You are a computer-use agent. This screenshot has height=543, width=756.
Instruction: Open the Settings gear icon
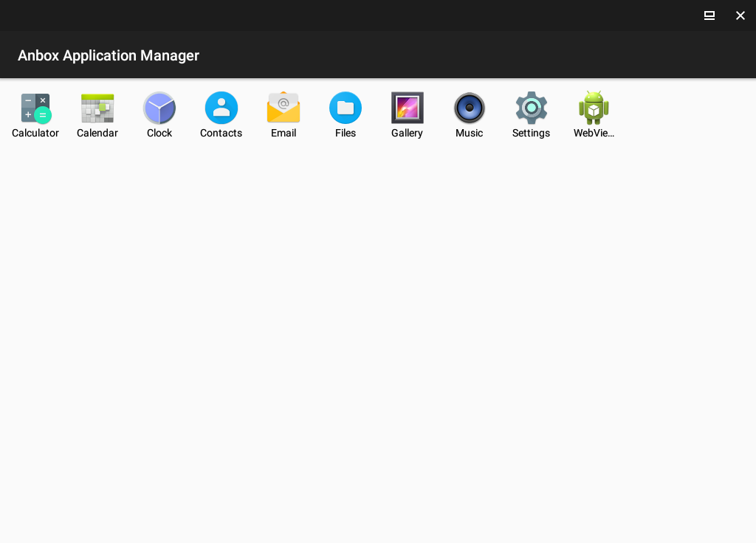(x=532, y=108)
